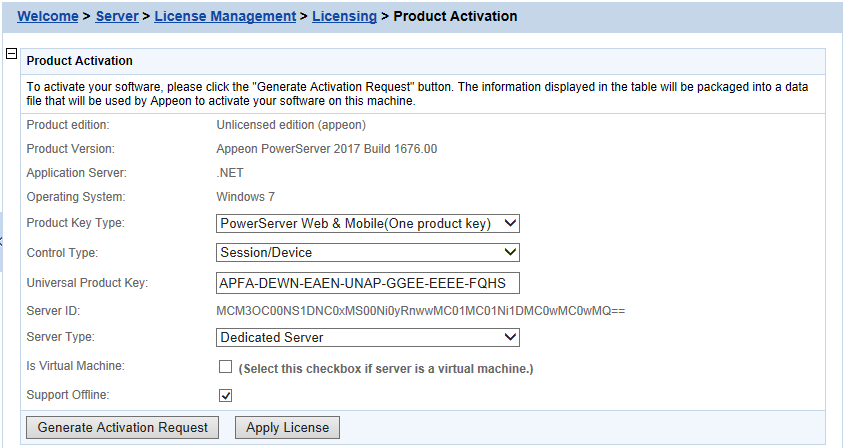846x448 pixels.
Task: Open the Product Key Type dropdown
Action: click(x=367, y=223)
